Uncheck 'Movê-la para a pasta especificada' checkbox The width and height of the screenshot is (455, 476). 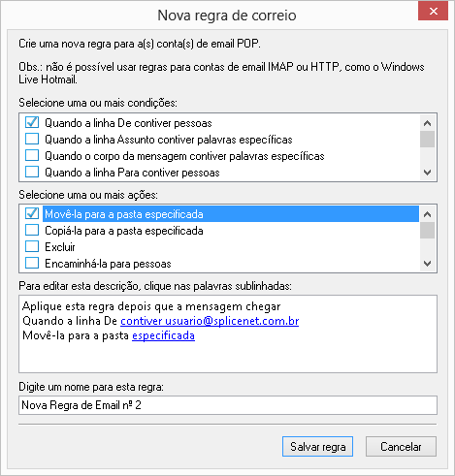[x=32, y=213]
